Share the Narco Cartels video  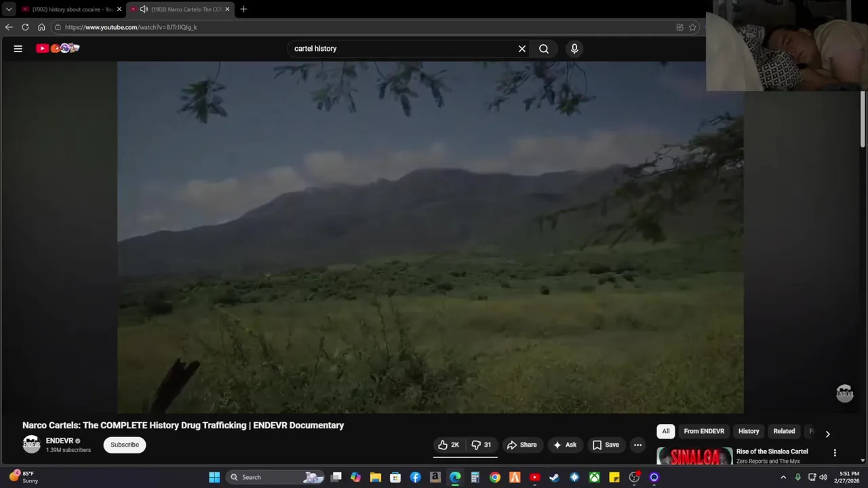521,445
